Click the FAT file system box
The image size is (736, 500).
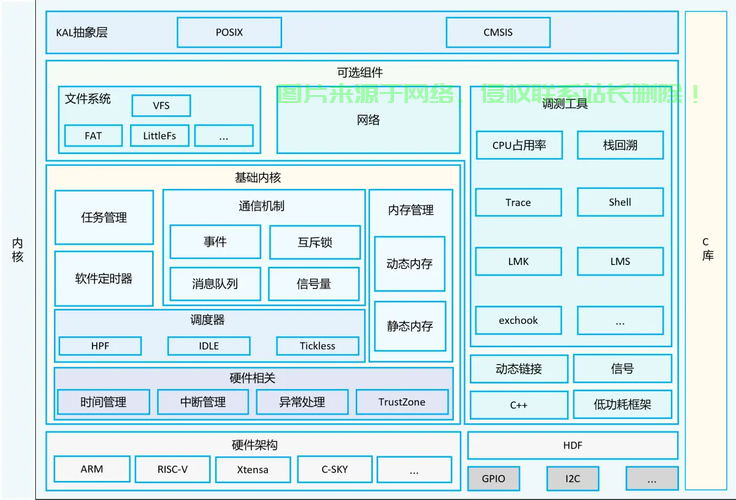pos(93,136)
